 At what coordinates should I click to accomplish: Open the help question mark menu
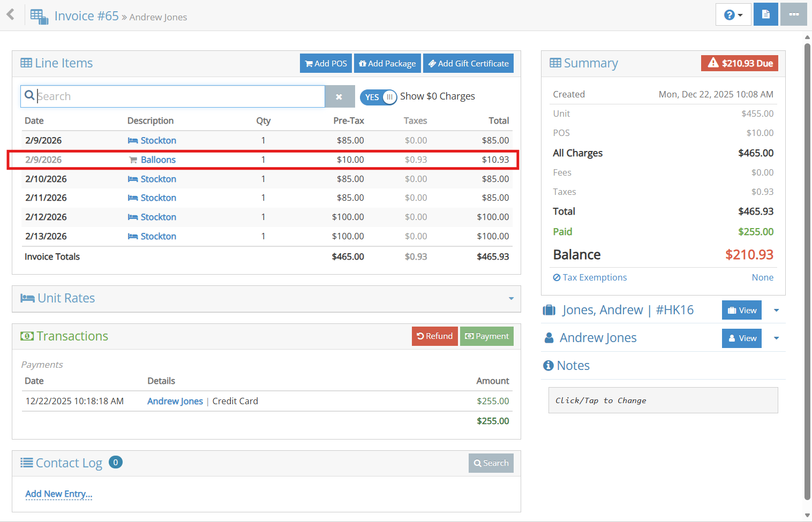click(733, 15)
